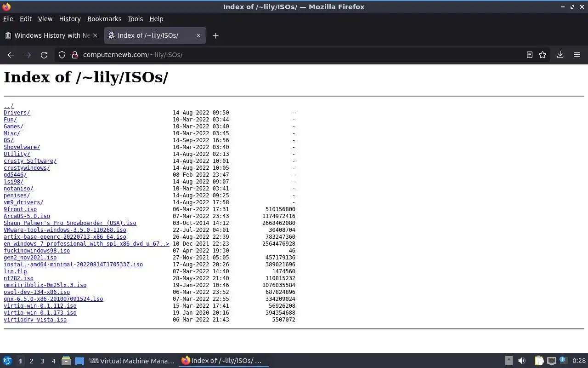Image resolution: width=588 pixels, height=368 pixels.
Task: Open the Bookmarks menu
Action: click(104, 19)
